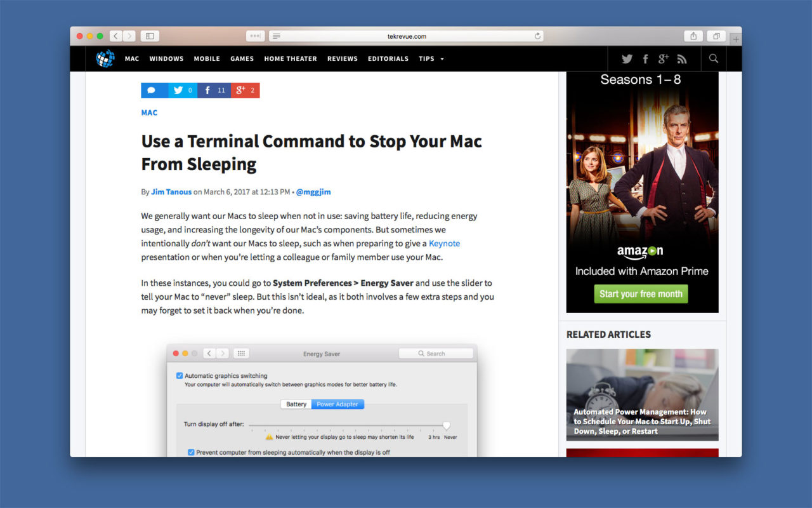Select the Battery tab
This screenshot has width=812, height=508.
coord(296,404)
